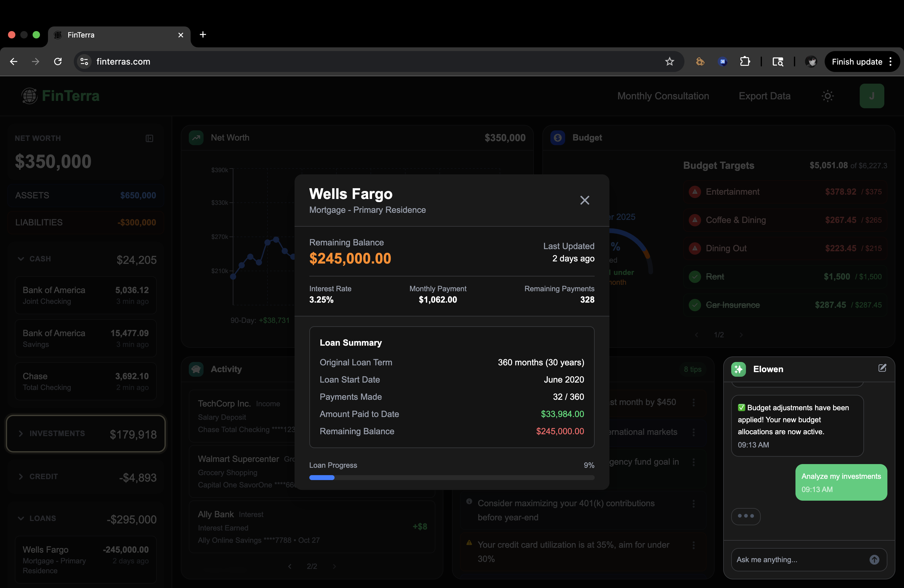Viewport: 904px width, 588px height.
Task: Click the Loan Progress bar
Action: click(x=452, y=478)
